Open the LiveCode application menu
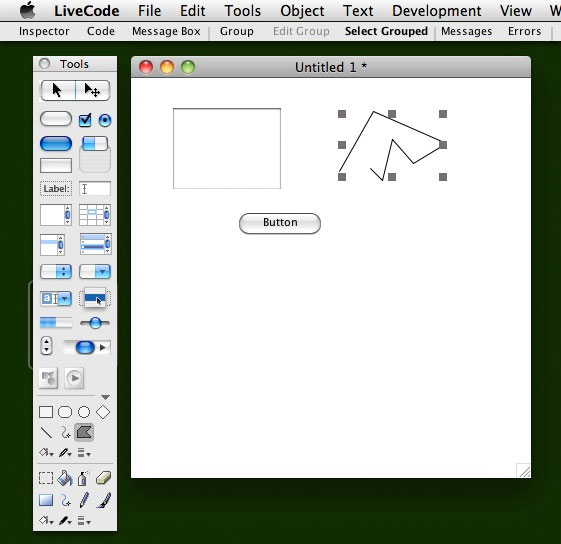561x544 pixels. click(87, 11)
